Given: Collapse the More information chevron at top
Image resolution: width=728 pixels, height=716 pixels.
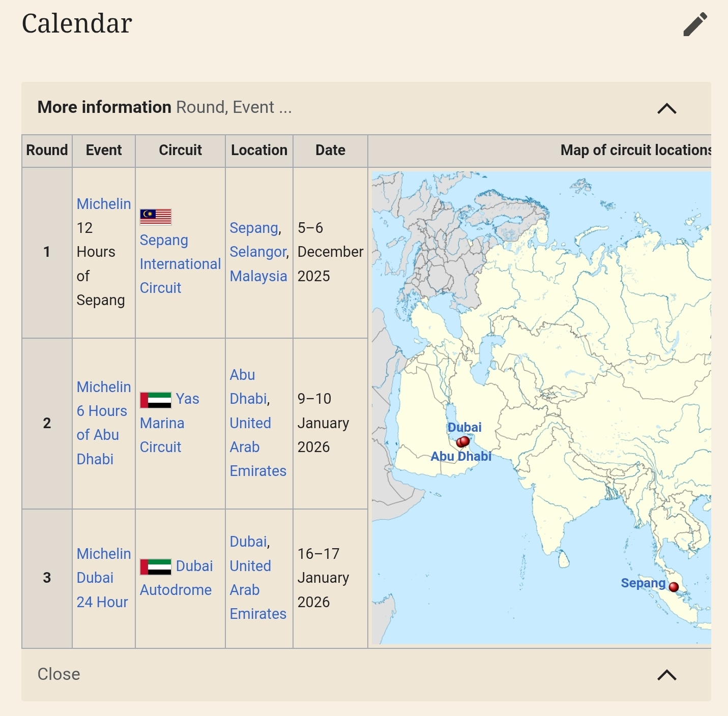Looking at the screenshot, I should (666, 108).
